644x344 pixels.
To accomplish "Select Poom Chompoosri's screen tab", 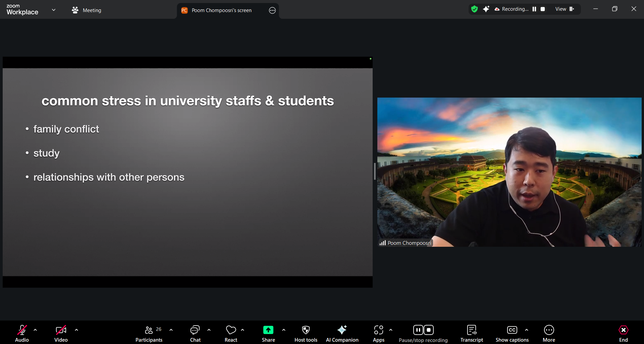I will [221, 10].
